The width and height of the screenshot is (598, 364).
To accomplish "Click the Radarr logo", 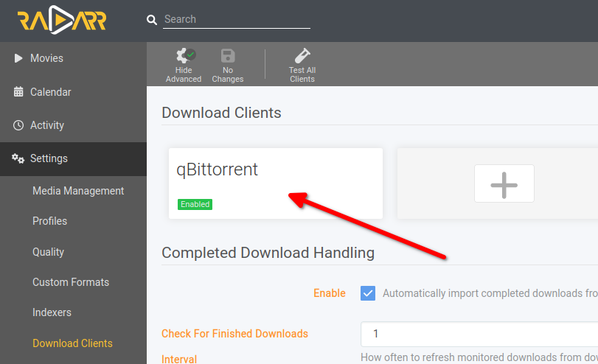I will [x=62, y=20].
